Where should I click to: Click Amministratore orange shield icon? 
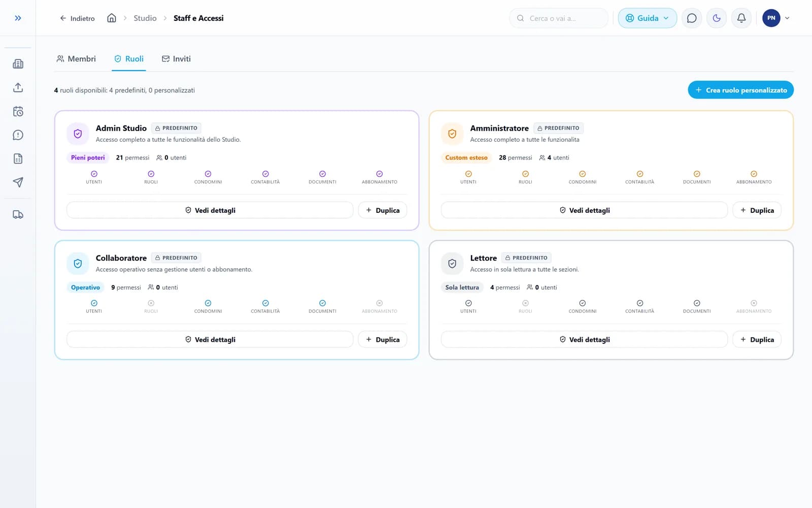coord(452,134)
